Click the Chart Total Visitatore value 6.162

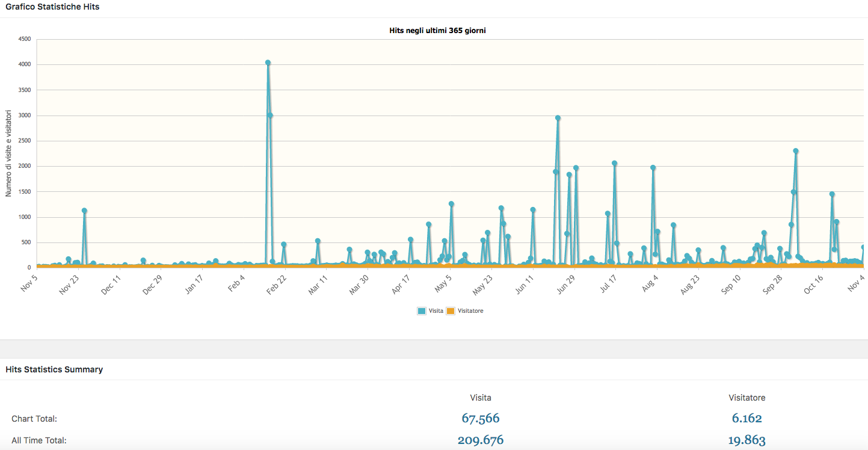click(x=746, y=418)
